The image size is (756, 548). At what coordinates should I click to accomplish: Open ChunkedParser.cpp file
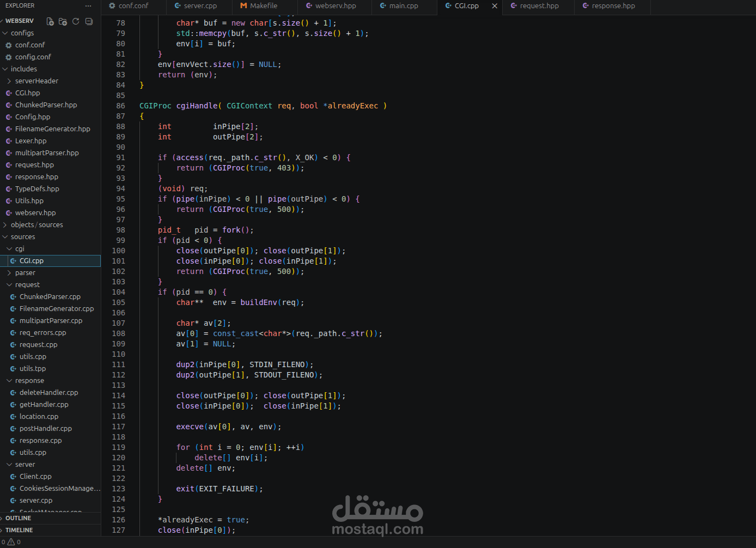(50, 297)
